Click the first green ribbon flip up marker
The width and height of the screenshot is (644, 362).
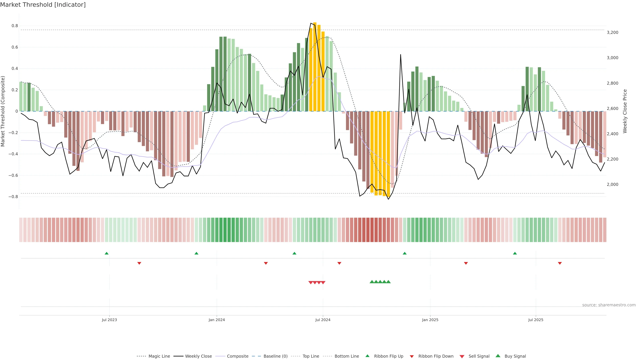click(x=106, y=253)
